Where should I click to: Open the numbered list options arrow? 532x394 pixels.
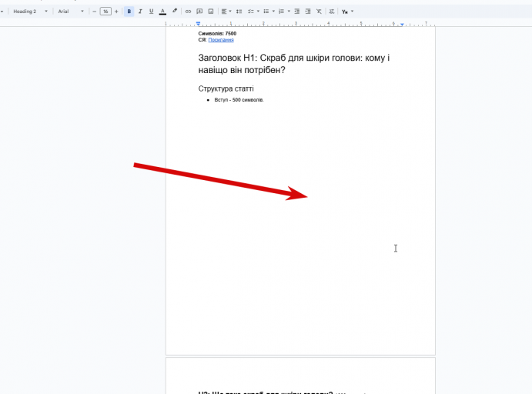coord(289,12)
